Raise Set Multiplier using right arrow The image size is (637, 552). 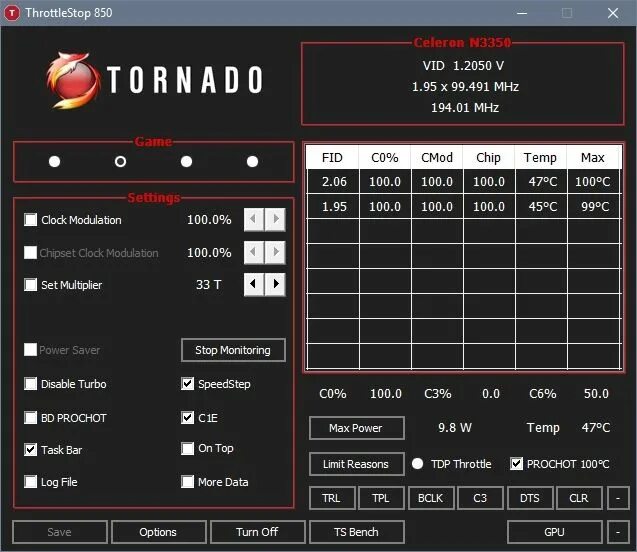click(x=275, y=284)
